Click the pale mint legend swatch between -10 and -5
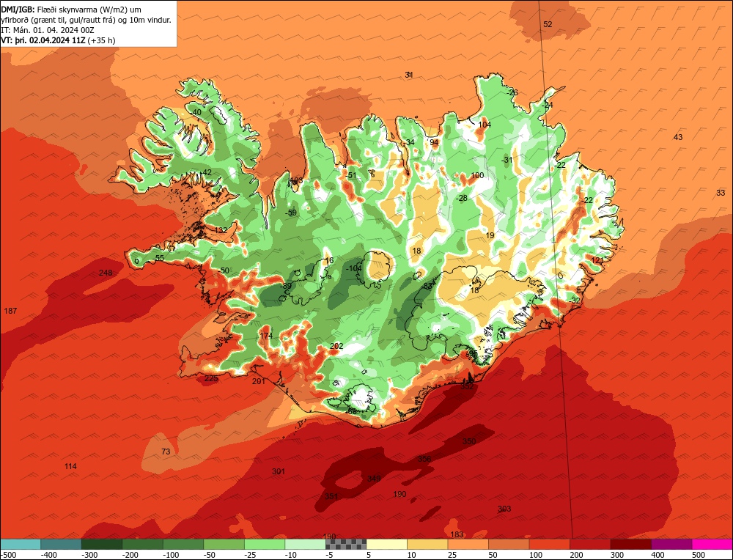The image size is (733, 560). point(305,544)
